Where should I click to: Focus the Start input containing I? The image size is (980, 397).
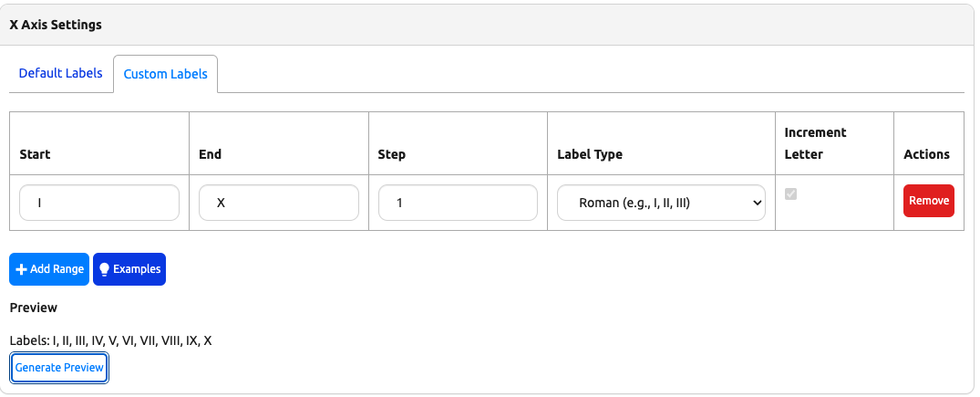(x=98, y=203)
